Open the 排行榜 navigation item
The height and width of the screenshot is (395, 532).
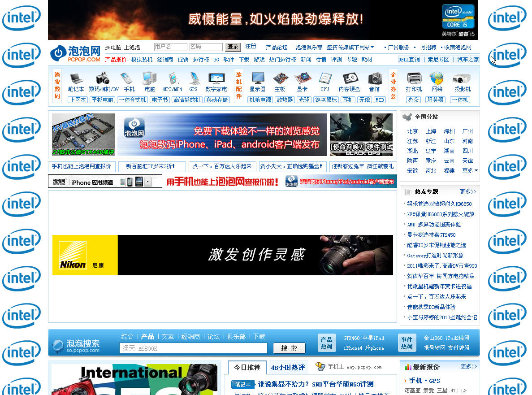pyautogui.click(x=201, y=60)
